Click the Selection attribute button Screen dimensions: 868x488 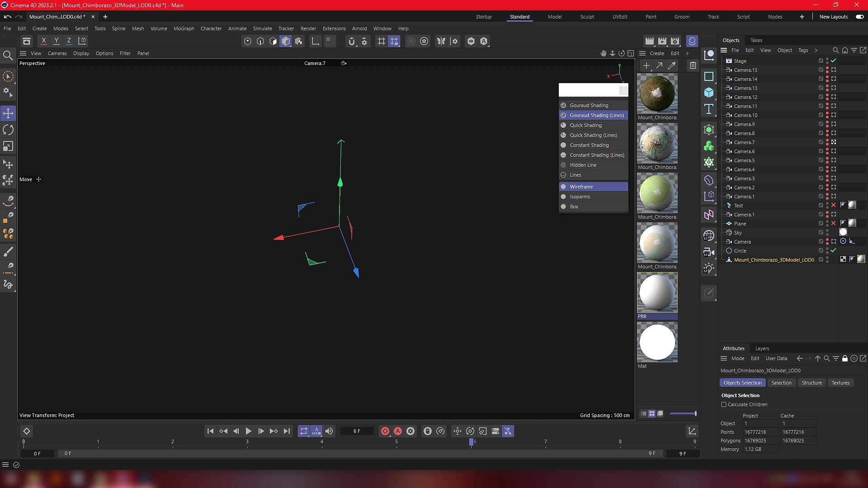pyautogui.click(x=781, y=383)
